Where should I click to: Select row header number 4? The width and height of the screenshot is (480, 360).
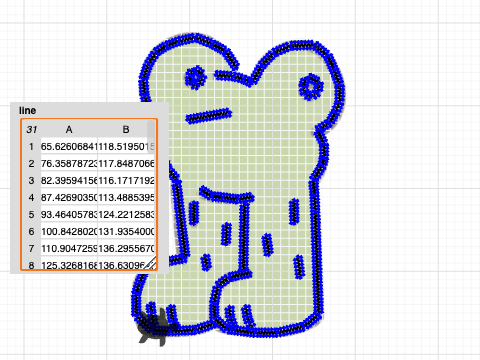coord(31,197)
